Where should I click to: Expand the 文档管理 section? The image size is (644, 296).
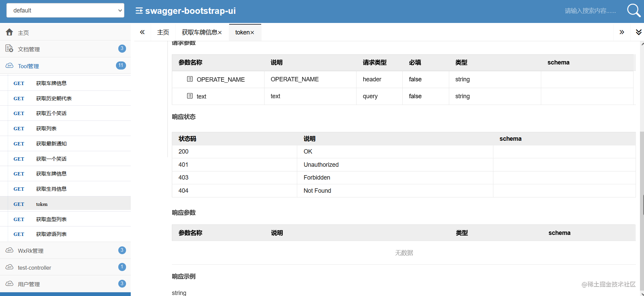pos(65,49)
